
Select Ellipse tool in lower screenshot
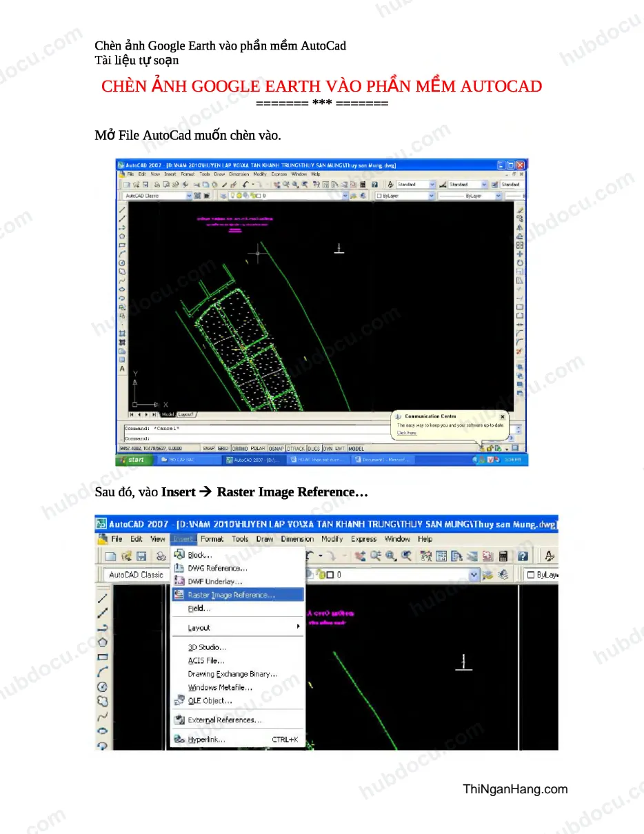(x=103, y=731)
